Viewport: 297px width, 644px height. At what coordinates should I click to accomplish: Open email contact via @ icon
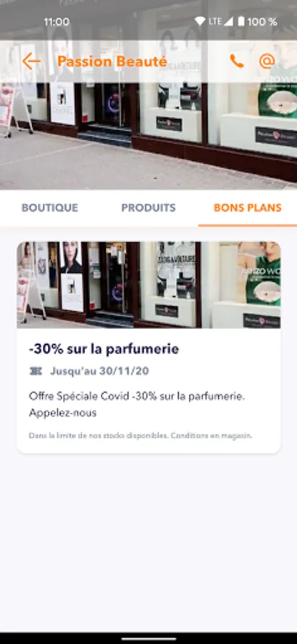pos(267,62)
